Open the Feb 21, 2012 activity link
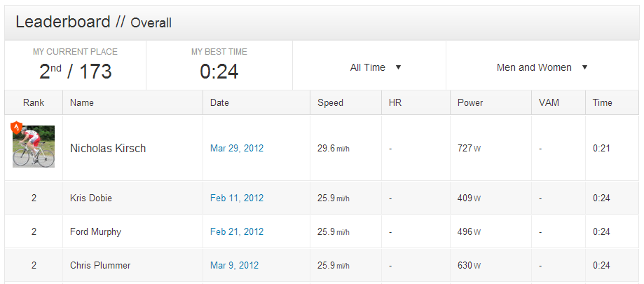 237,231
